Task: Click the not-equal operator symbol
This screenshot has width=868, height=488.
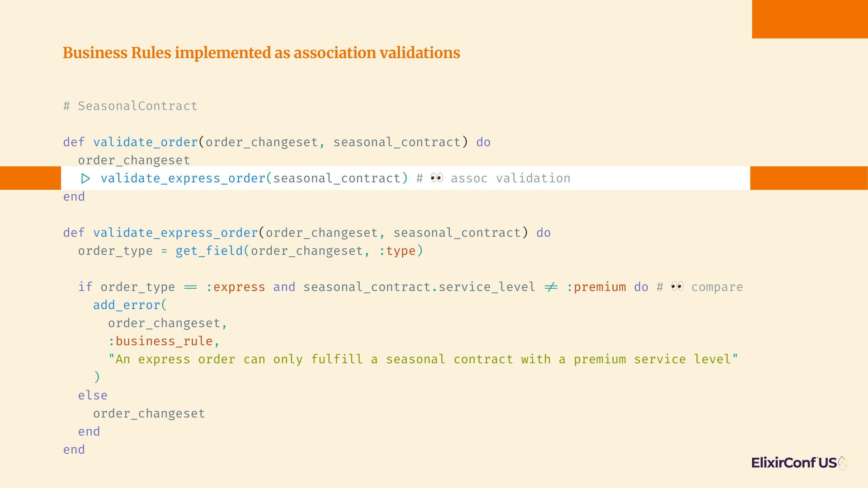Action: tap(551, 287)
